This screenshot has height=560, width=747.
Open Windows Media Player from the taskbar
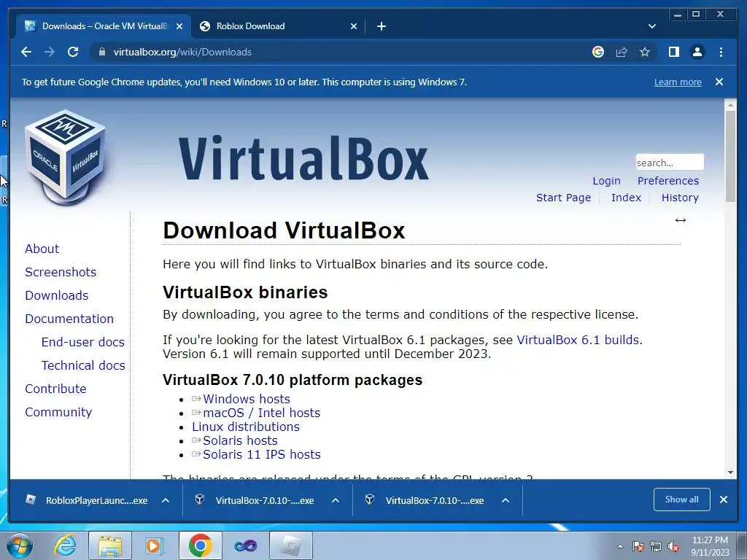153,545
